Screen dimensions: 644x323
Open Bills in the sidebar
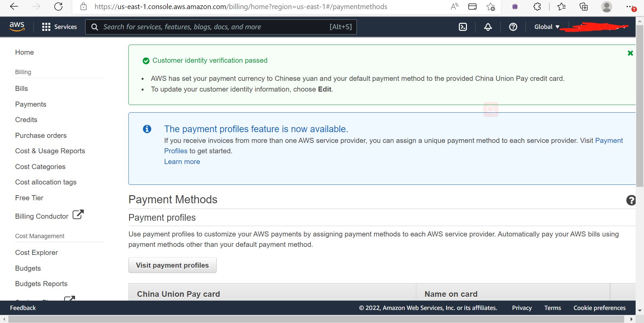point(21,89)
